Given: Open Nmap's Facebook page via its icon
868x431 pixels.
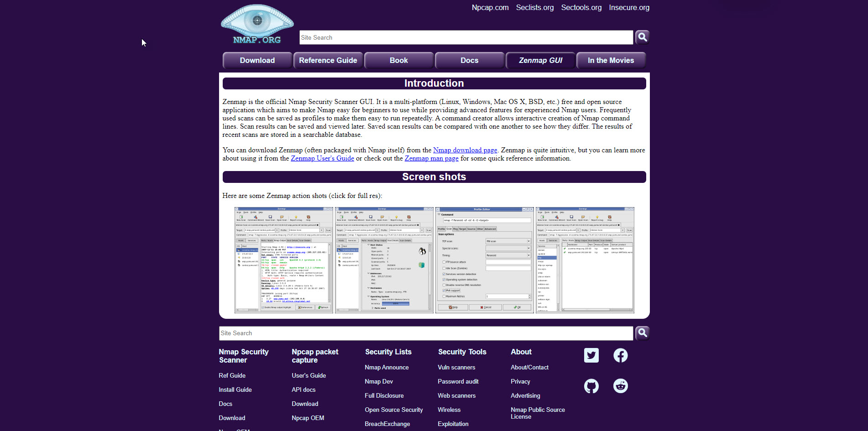Looking at the screenshot, I should (x=621, y=355).
